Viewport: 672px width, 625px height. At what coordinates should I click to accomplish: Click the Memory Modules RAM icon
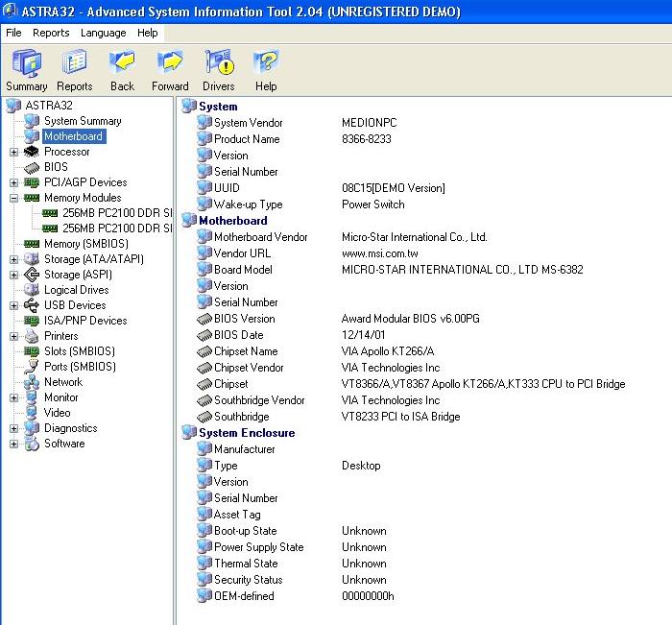[32, 198]
